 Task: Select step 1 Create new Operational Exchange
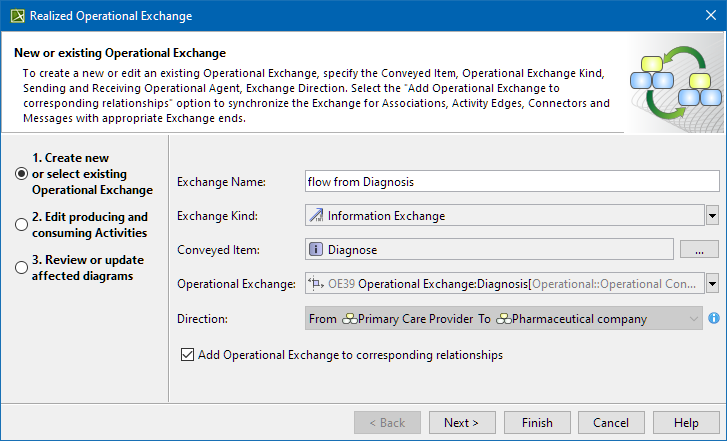pyautogui.click(x=21, y=173)
